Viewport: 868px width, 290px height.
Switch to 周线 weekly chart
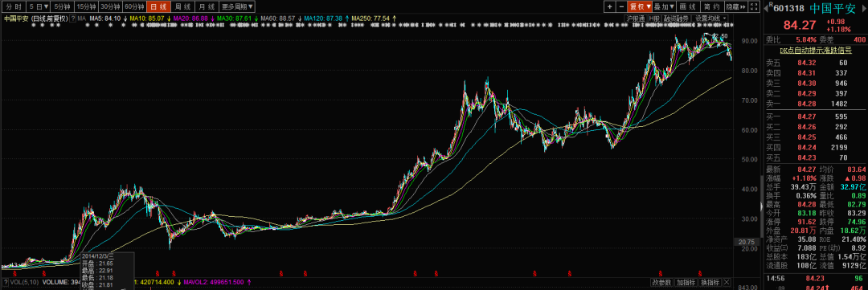(182, 6)
